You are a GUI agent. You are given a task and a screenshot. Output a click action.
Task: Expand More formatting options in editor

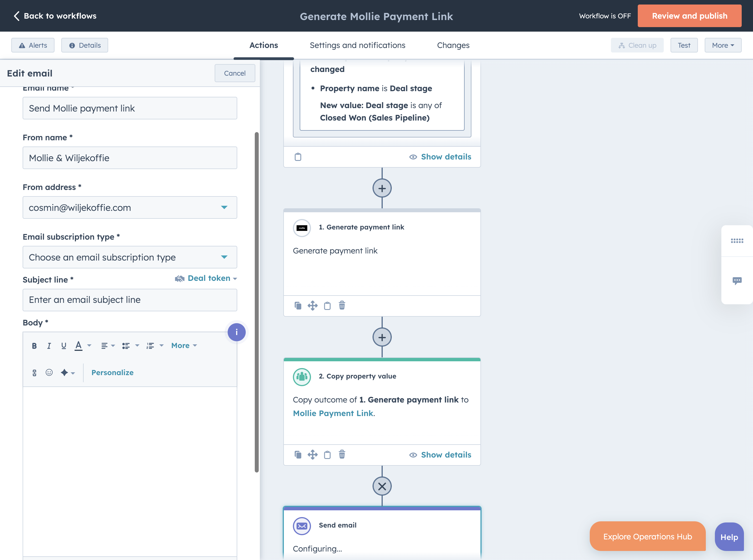[x=184, y=346]
